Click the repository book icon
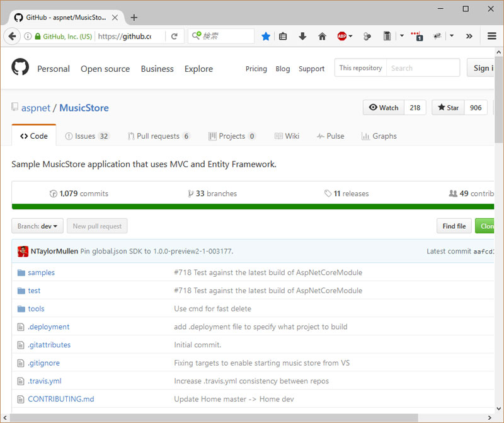The image size is (504, 423). coord(14,107)
